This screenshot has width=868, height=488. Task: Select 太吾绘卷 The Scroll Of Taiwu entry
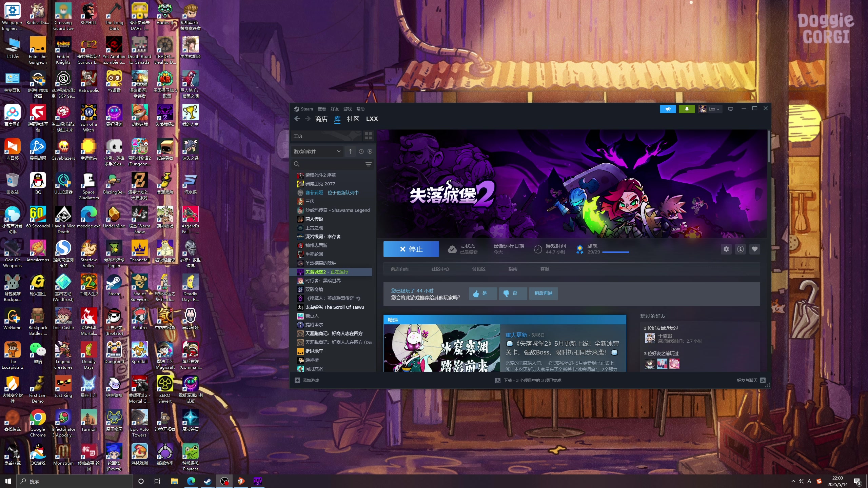[334, 307]
